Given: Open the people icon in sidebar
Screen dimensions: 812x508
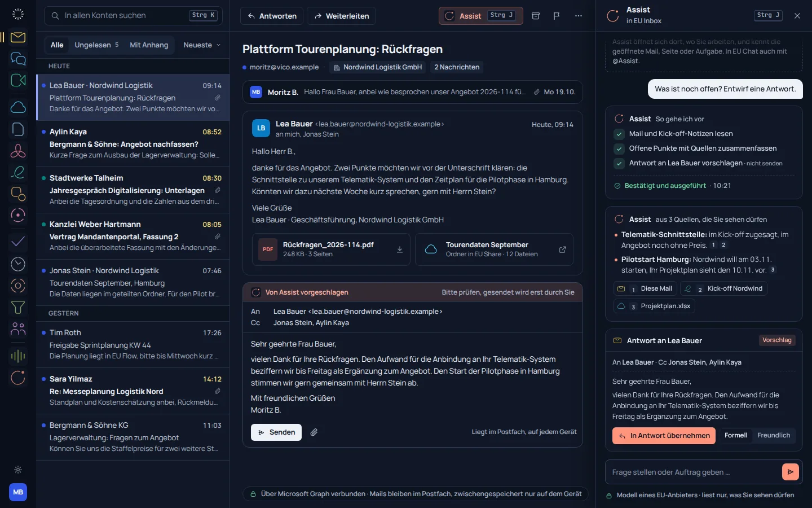Looking at the screenshot, I should tap(18, 329).
